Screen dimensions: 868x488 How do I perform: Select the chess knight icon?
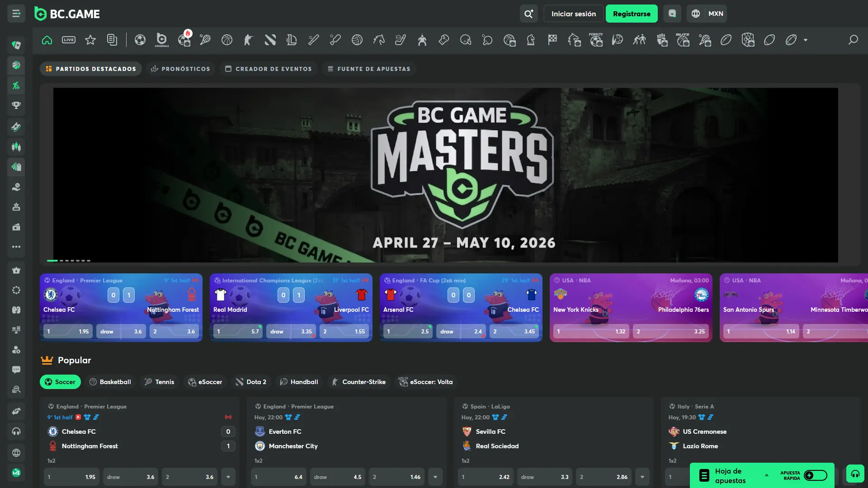click(x=531, y=40)
